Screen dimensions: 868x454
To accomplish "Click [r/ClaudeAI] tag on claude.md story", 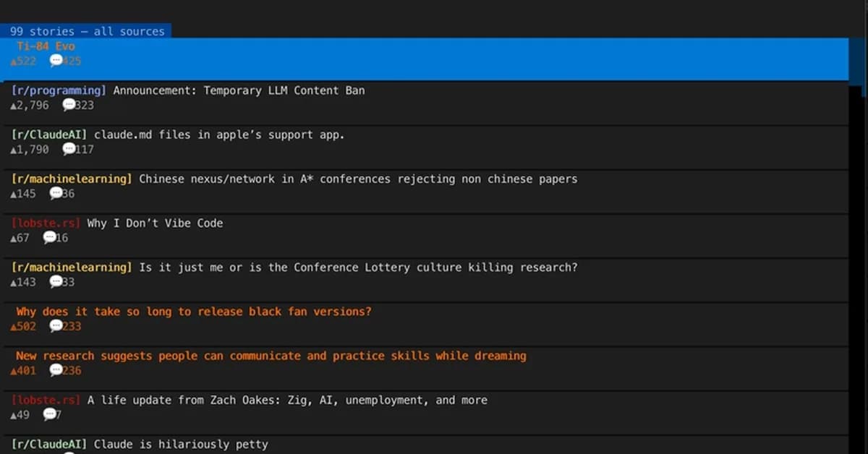I will (x=49, y=134).
